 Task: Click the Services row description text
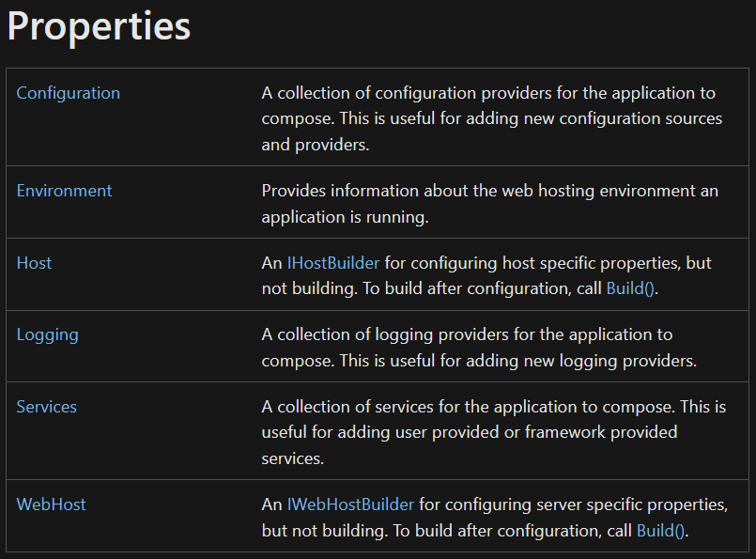click(494, 432)
